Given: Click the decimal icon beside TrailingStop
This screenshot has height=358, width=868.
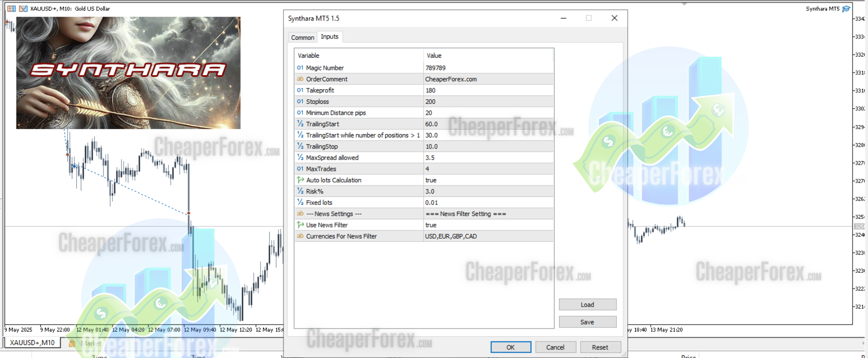Looking at the screenshot, I should [300, 146].
